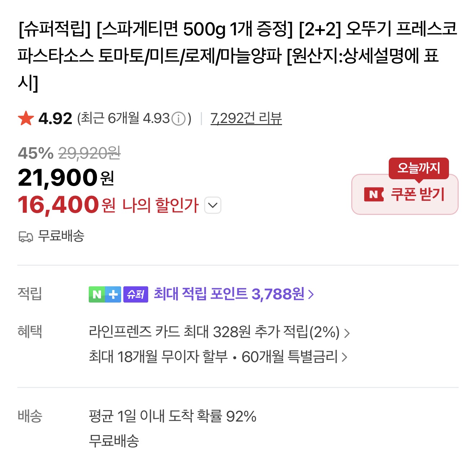
Task: Click the green N membership badge
Action: pos(97,294)
